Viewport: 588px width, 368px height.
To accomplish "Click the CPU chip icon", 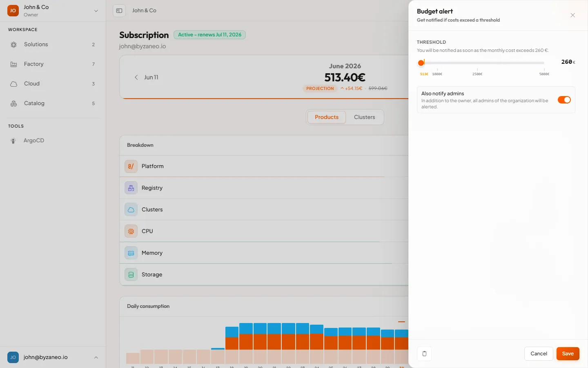I will point(131,231).
